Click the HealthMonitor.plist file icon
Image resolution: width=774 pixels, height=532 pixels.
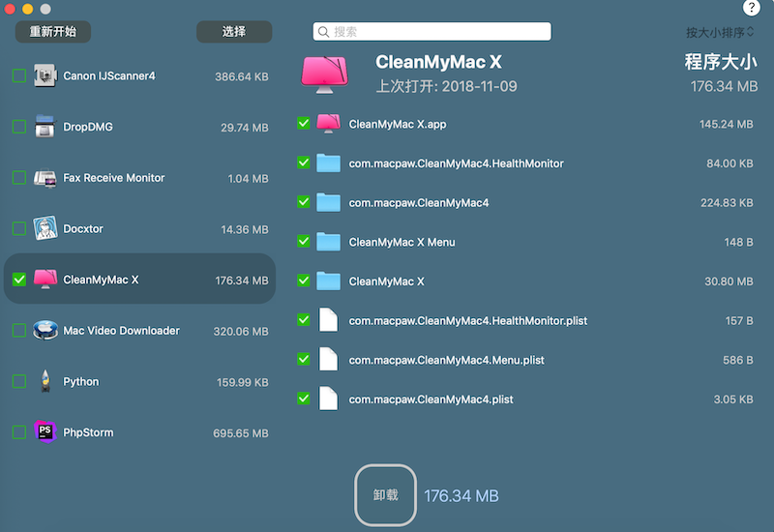328,320
